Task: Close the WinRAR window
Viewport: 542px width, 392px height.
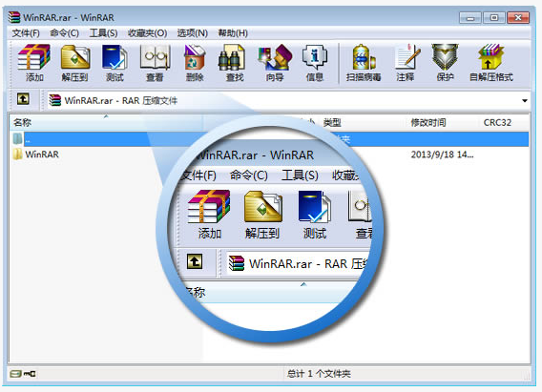Action: pos(518,17)
